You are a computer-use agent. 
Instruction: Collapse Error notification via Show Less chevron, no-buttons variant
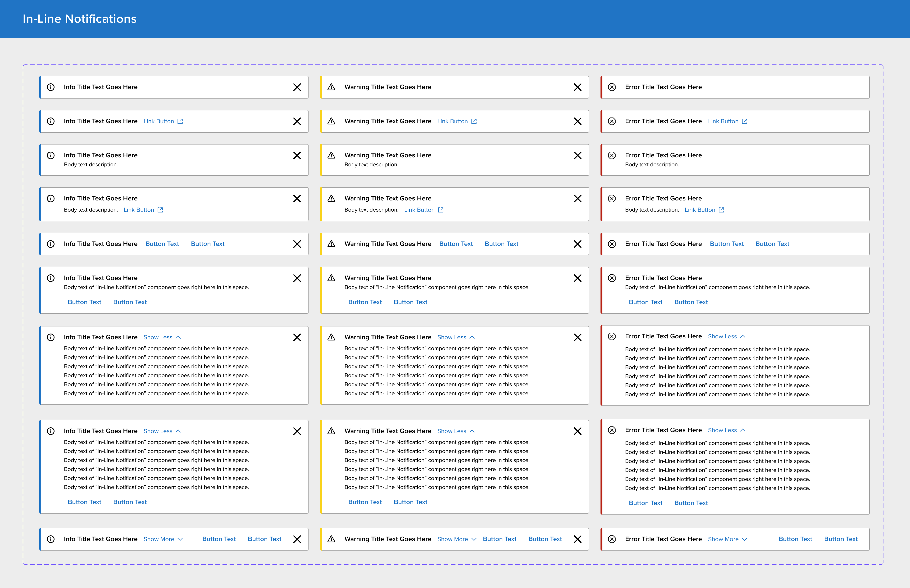tap(743, 336)
